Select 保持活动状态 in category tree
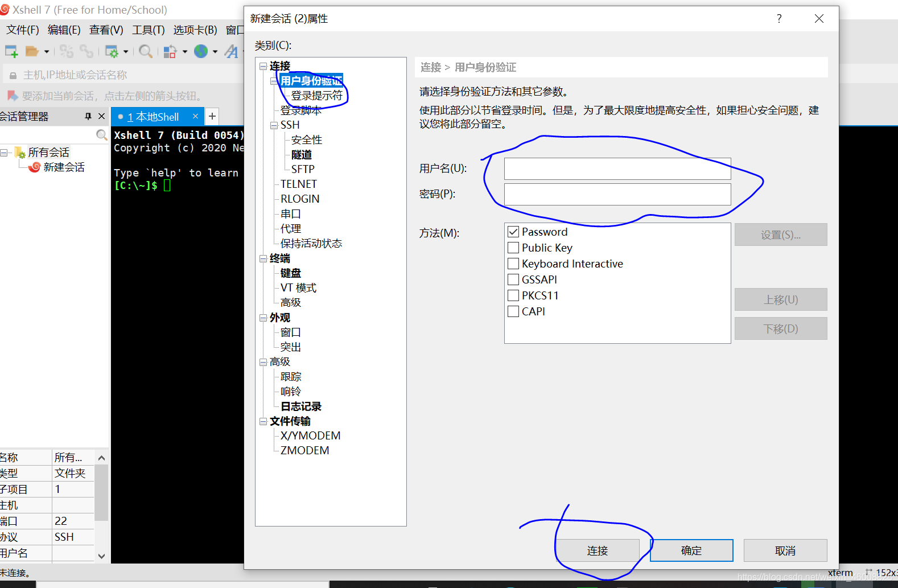Screen dimensions: 898x588 (311, 244)
